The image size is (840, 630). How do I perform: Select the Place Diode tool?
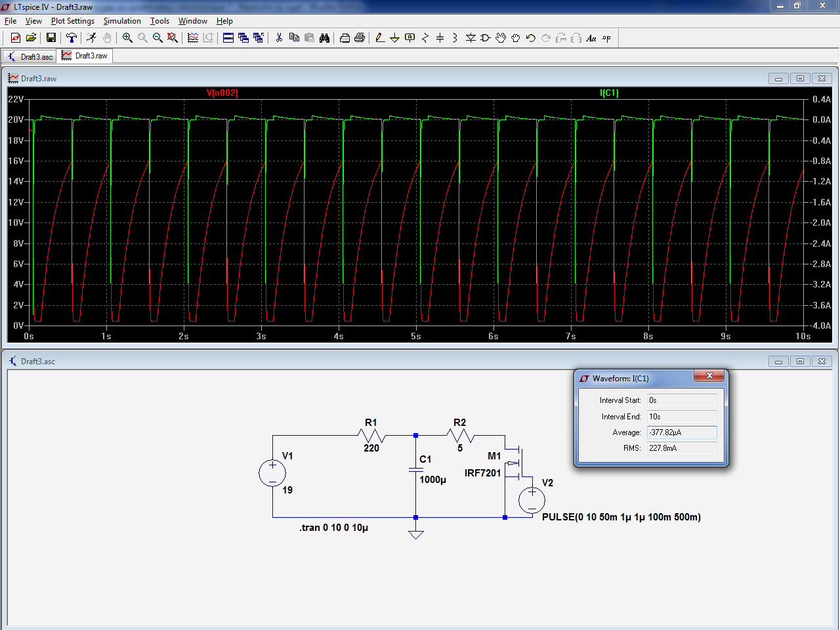coord(471,38)
